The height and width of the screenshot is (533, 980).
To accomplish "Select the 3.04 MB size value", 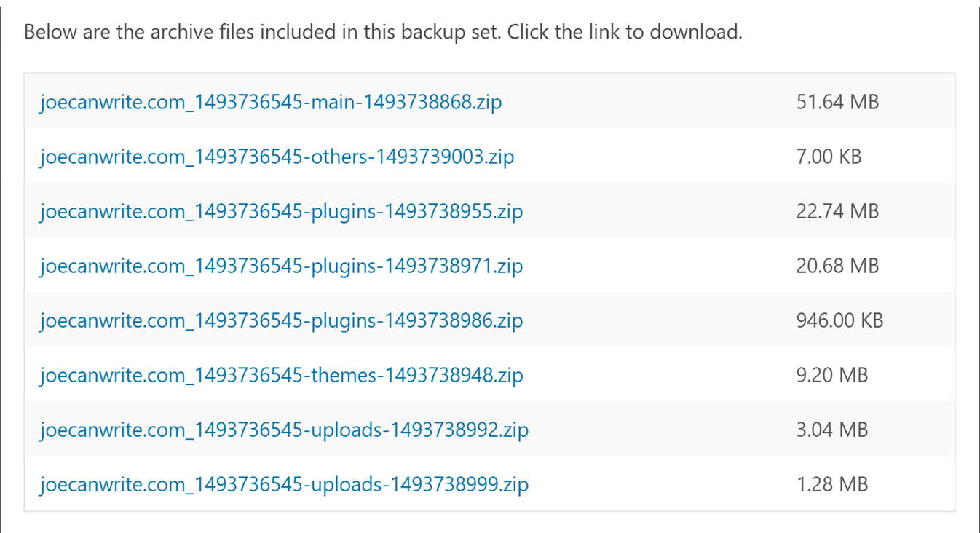I will click(x=832, y=430).
